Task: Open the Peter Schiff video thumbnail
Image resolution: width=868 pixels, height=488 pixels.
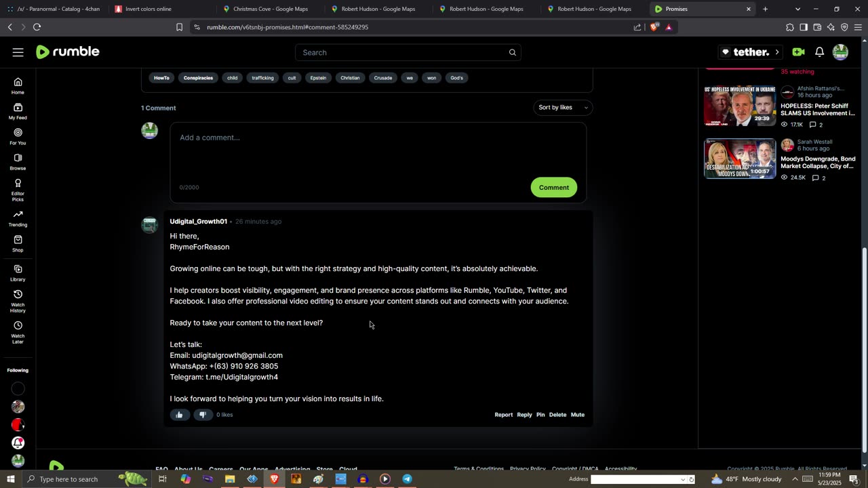Action: coord(740,106)
